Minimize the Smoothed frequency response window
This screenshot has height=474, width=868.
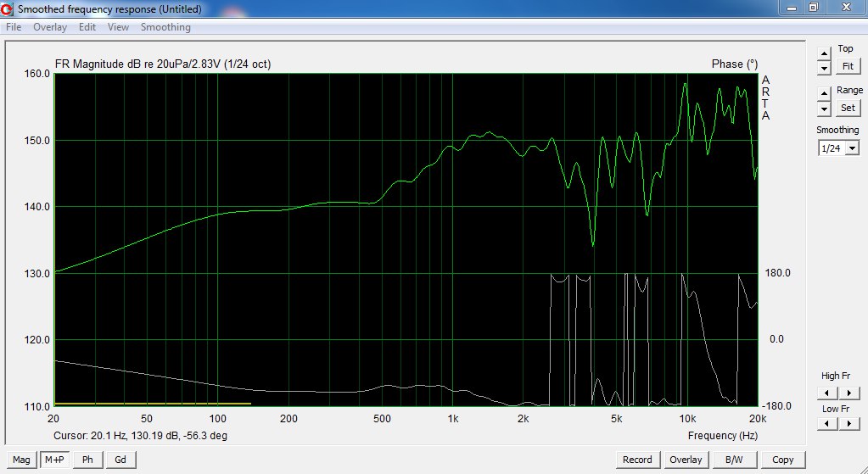(x=792, y=8)
